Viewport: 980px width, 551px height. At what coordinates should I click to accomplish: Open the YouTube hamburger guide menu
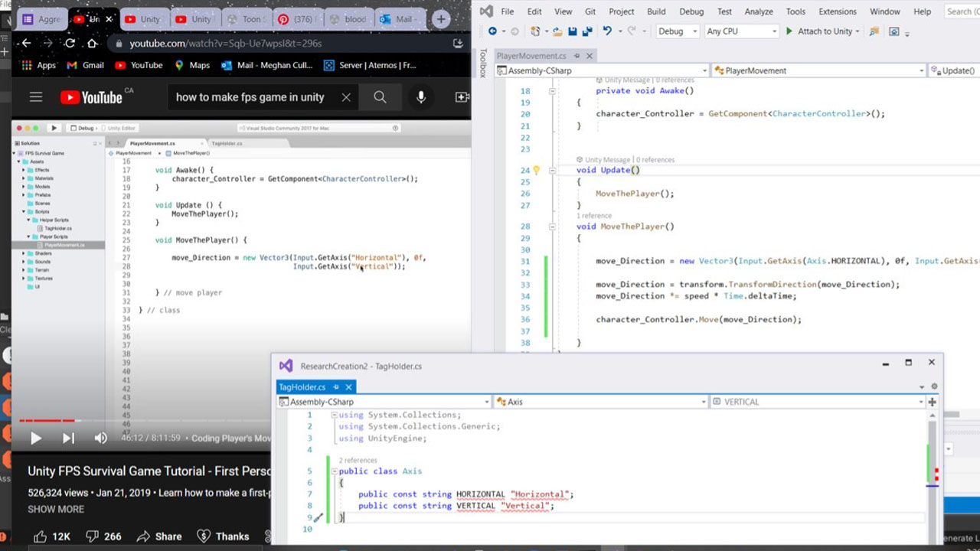(x=36, y=97)
